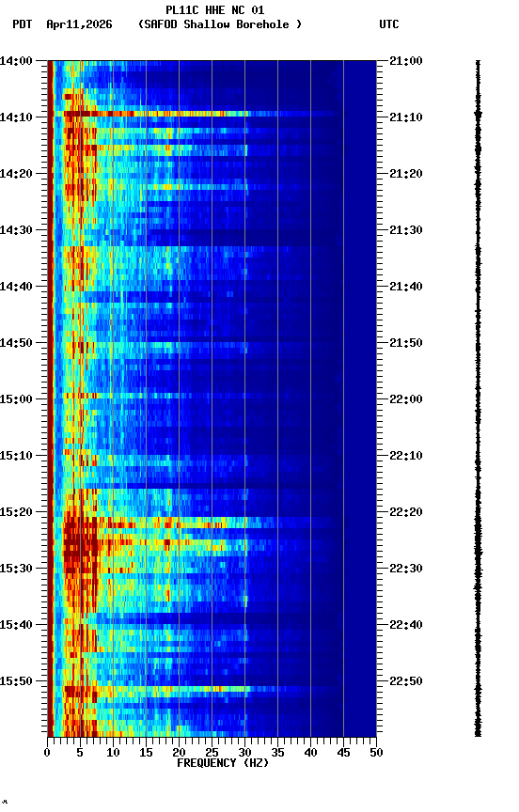Click the 25 Hz frequency tick label

[x=212, y=753]
